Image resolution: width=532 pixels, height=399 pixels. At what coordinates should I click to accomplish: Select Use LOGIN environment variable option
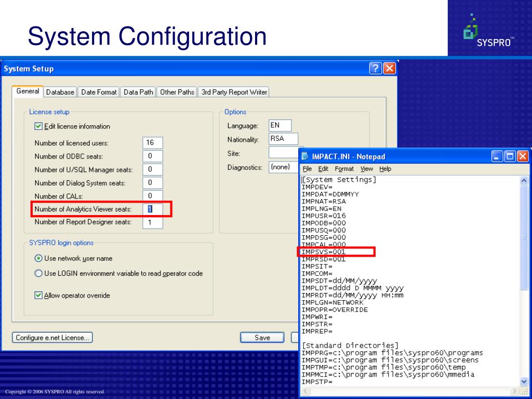pos(38,273)
